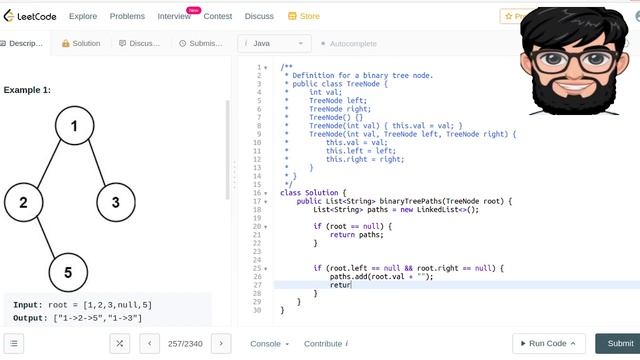Click the tree node labeled 5
The image size is (640, 360).
[x=68, y=272]
